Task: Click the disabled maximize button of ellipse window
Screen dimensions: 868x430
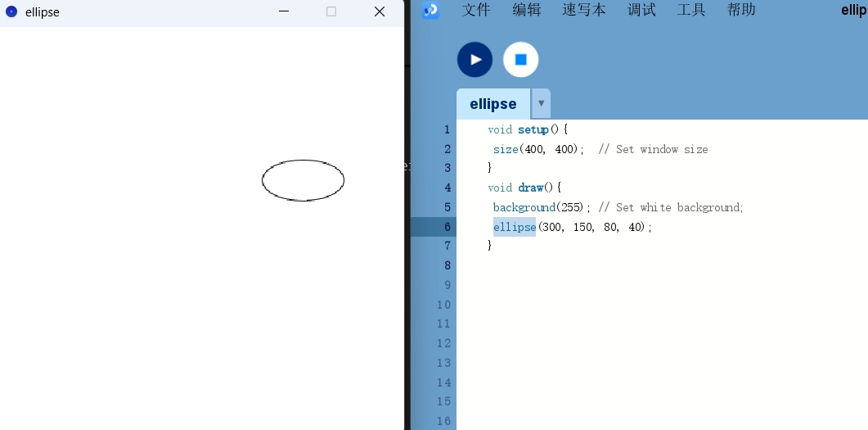Action: tap(331, 11)
